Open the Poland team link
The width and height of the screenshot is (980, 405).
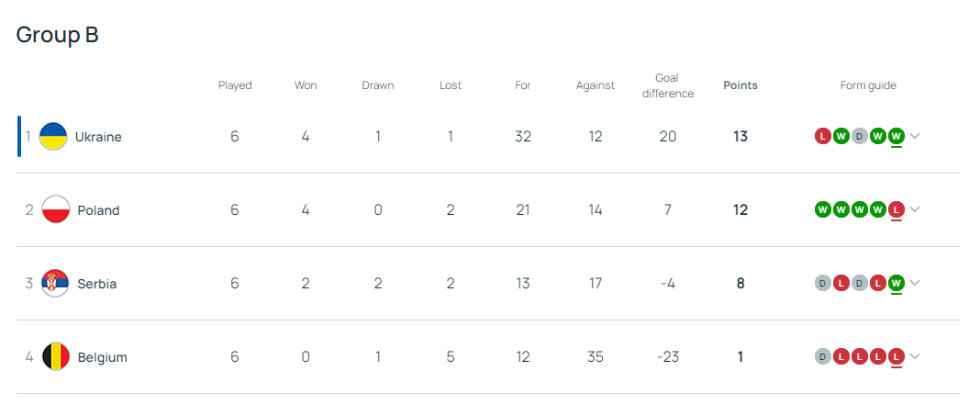coord(98,210)
